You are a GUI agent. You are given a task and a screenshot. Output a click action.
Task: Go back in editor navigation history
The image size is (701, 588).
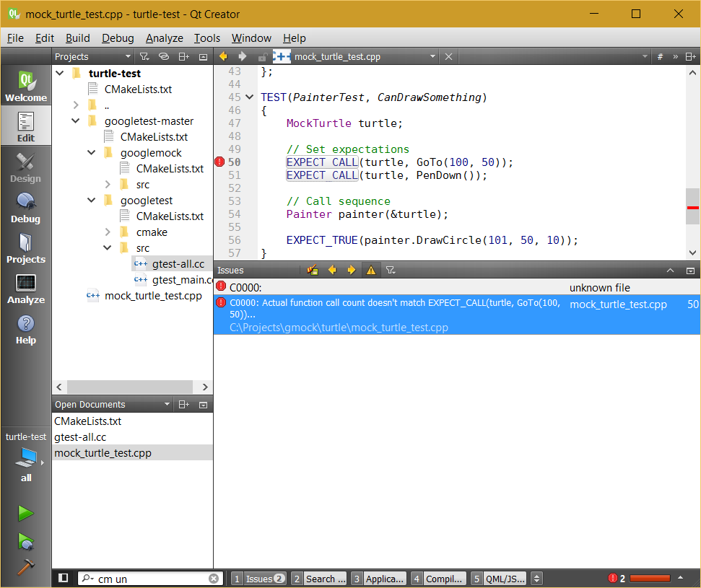[223, 56]
